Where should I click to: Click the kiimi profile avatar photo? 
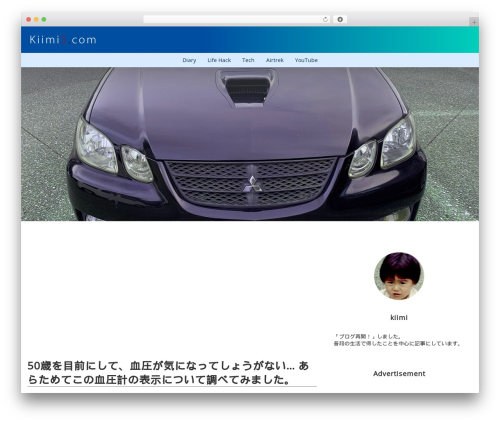click(x=399, y=276)
